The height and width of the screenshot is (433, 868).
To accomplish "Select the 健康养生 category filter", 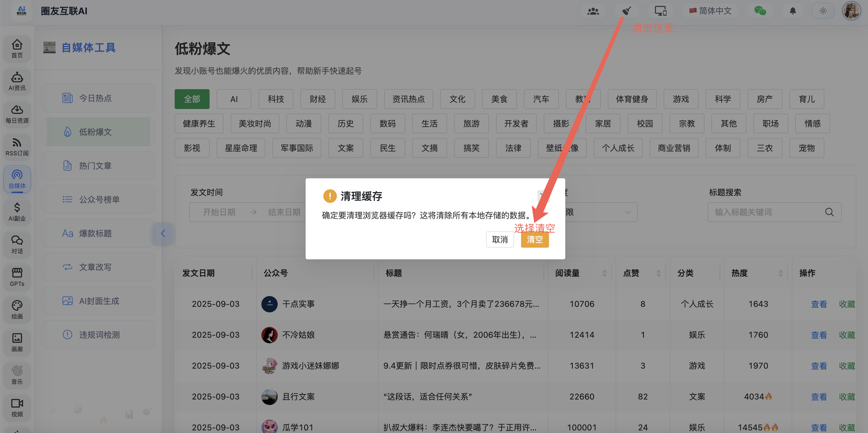I will coord(199,124).
